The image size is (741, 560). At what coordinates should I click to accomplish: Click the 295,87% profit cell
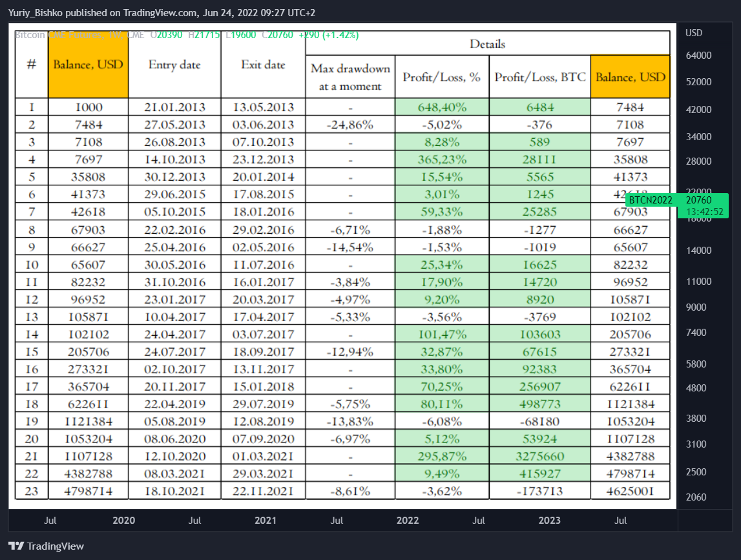point(442,457)
